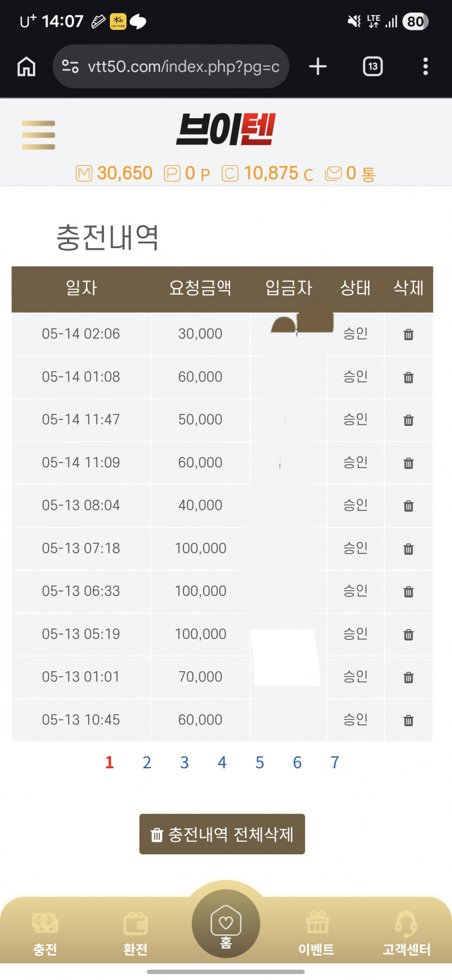452x980 pixels.
Task: Open new tab with plus icon
Action: point(318,67)
